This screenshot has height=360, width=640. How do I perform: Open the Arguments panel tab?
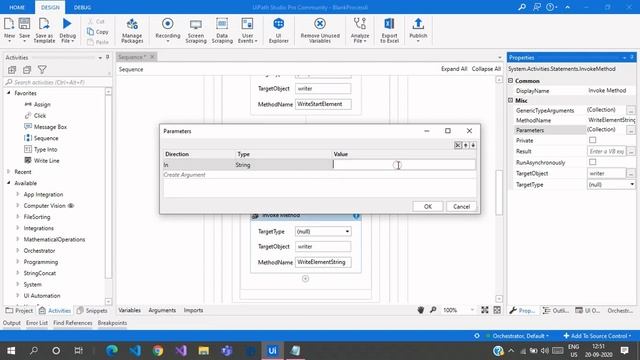click(162, 310)
